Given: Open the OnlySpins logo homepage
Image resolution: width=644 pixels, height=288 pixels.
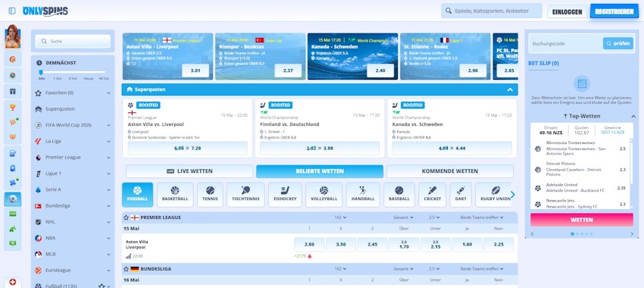Looking at the screenshot, I should (45, 11).
